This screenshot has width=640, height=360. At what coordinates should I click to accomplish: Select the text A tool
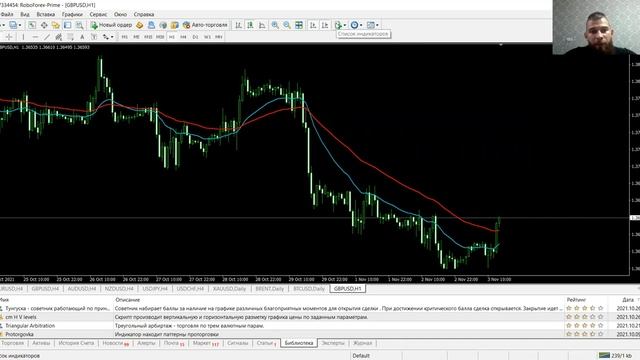point(82,37)
